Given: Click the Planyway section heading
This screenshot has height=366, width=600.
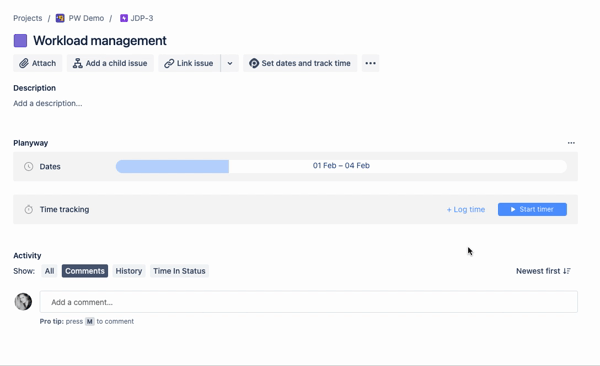Looking at the screenshot, I should click(x=31, y=143).
